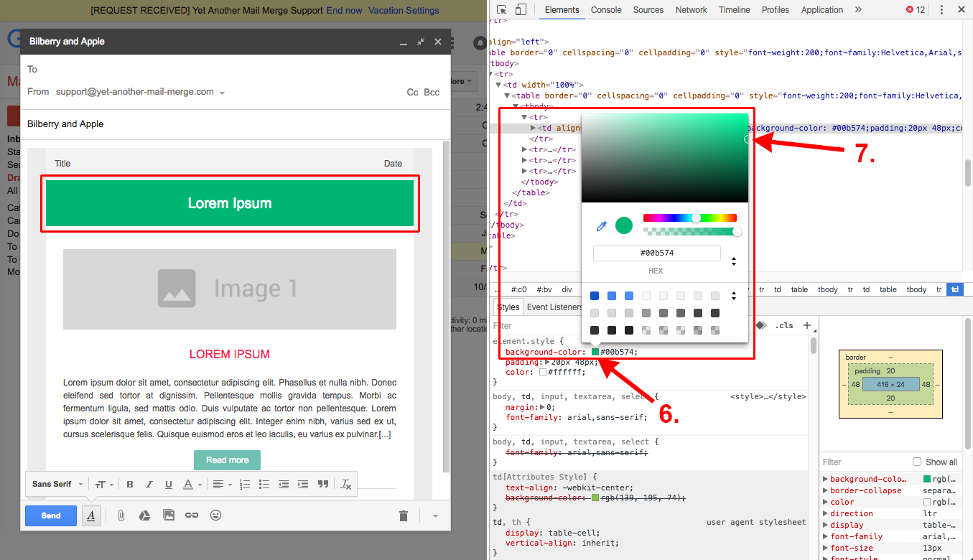The width and height of the screenshot is (973, 560).
Task: Insert a photo into the email
Action: click(168, 515)
